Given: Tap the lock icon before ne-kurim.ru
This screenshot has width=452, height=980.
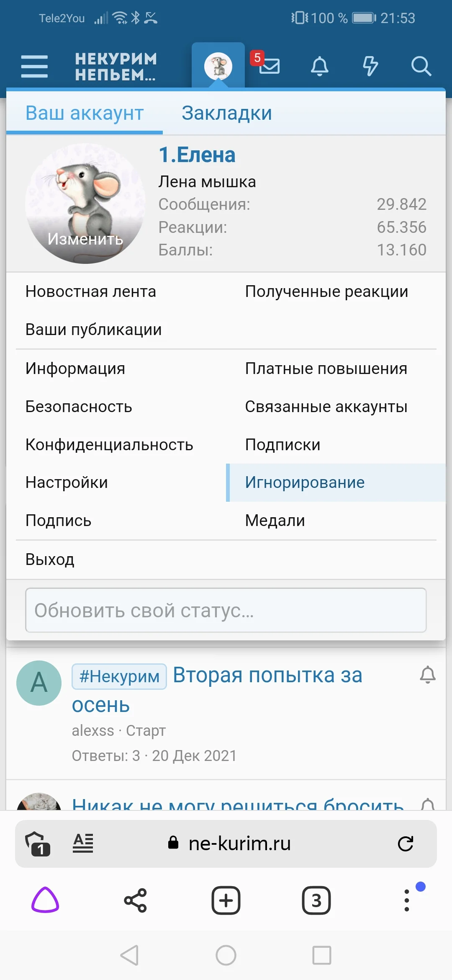Looking at the screenshot, I should [173, 842].
